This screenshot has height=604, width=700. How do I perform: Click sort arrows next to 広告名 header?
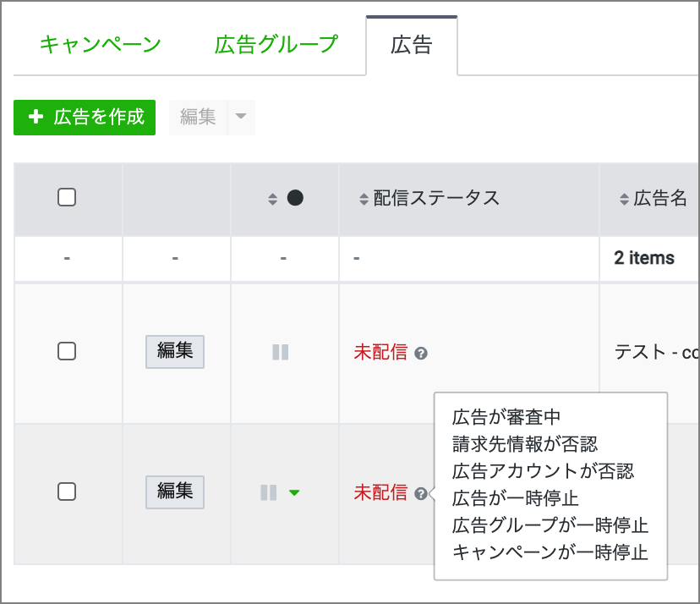pos(625,200)
